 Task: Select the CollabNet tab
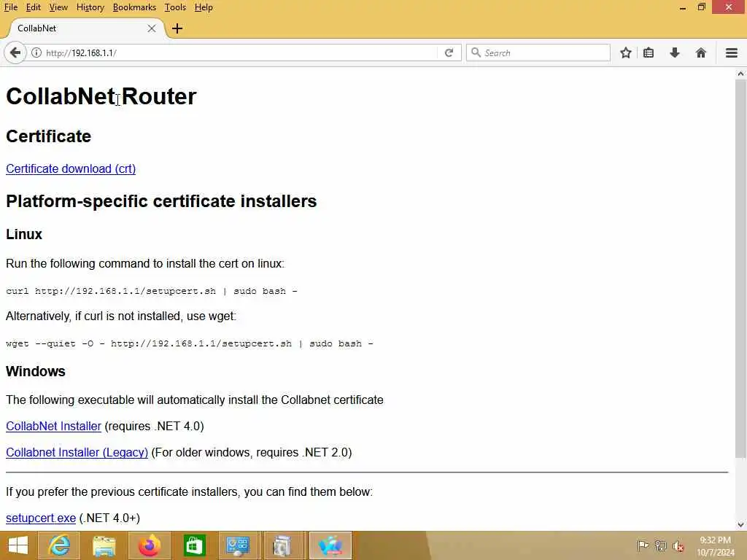click(x=86, y=28)
